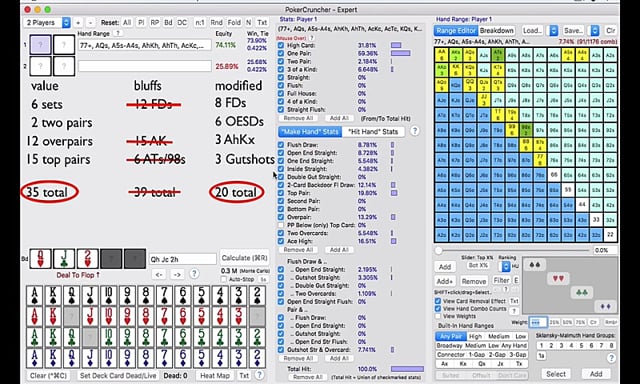Select the "Make Hand" Stats tab
Screen dimensions: 640x384
[310, 131]
